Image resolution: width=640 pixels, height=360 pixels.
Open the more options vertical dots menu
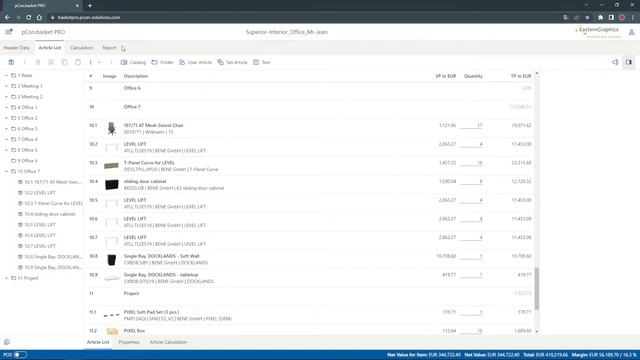click(x=91, y=62)
